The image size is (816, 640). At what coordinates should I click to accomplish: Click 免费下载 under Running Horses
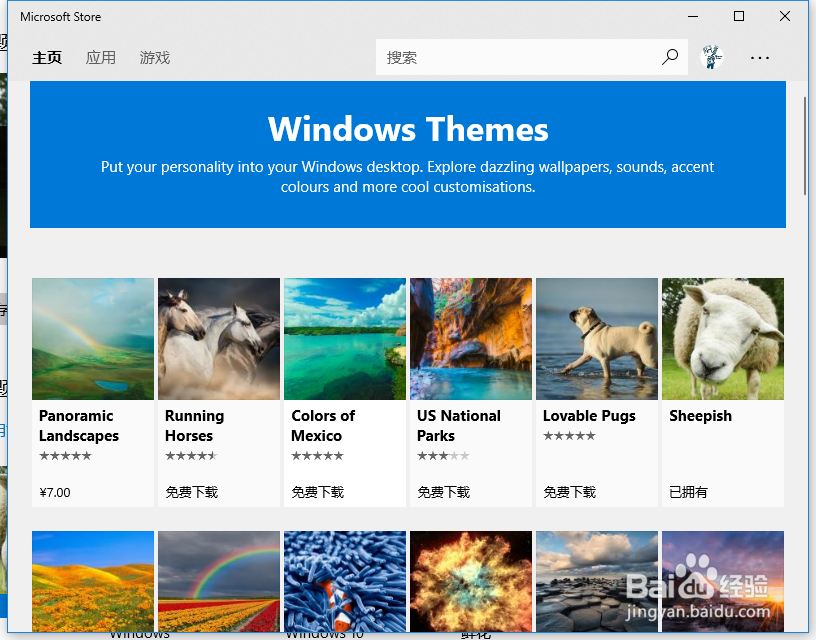(x=192, y=492)
